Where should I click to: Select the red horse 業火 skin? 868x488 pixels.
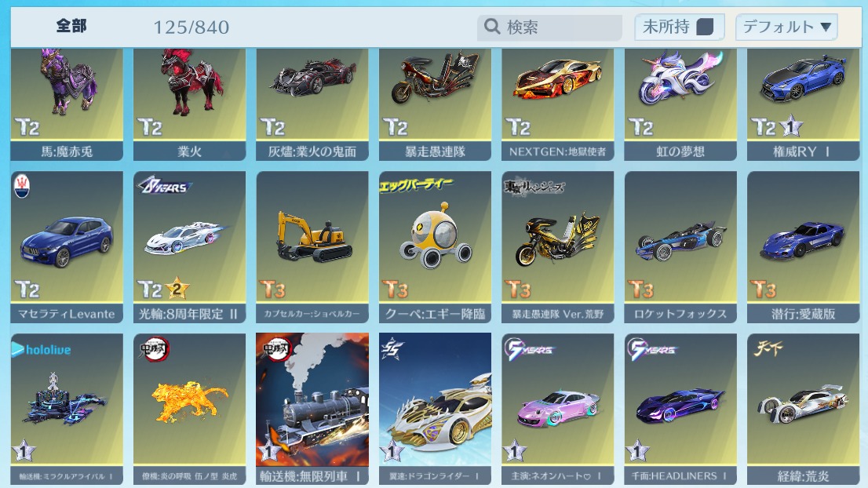coord(189,104)
